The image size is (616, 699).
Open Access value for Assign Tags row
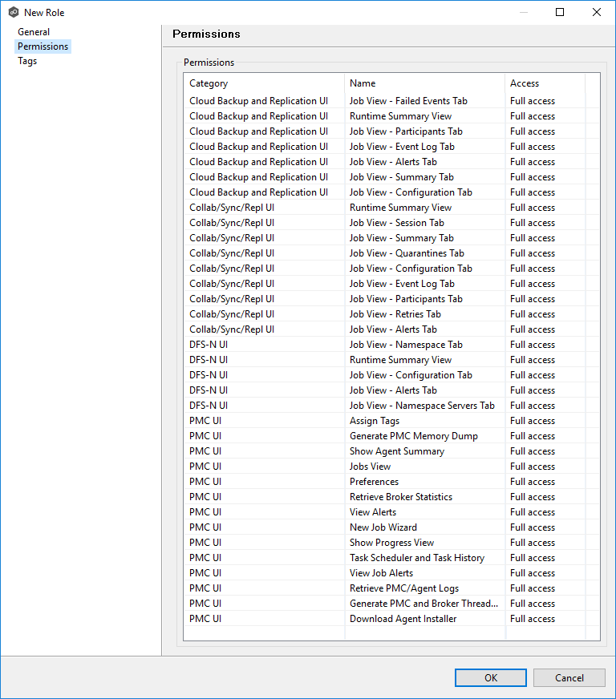[533, 421]
